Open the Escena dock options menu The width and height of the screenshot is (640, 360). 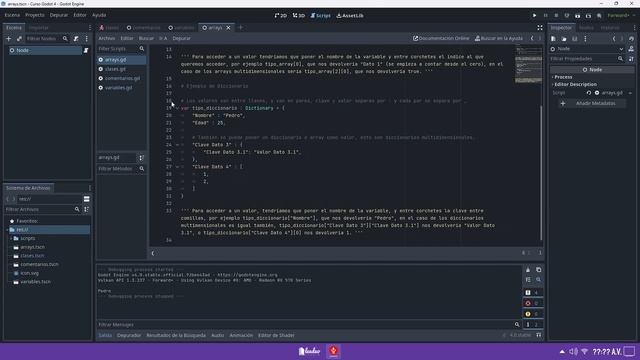[x=90, y=28]
